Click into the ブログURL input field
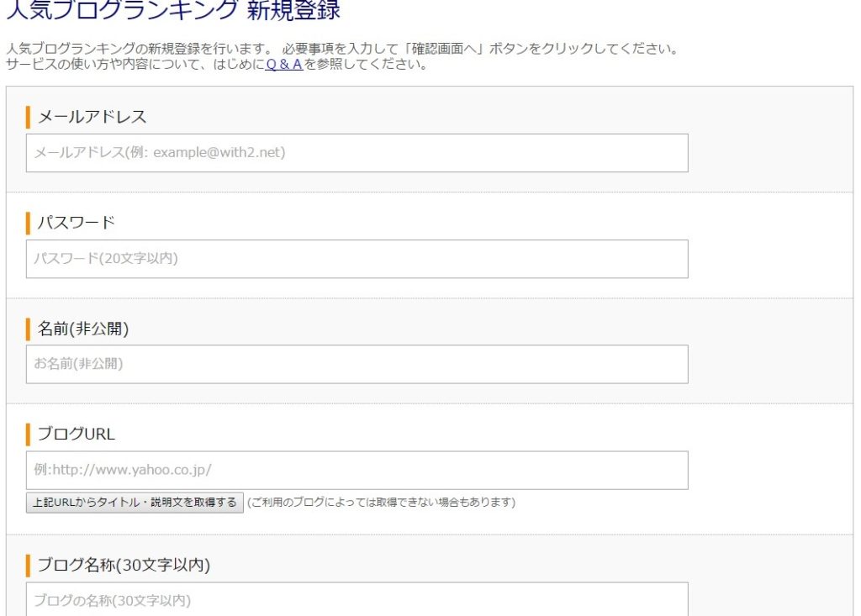The image size is (861, 616). point(357,470)
